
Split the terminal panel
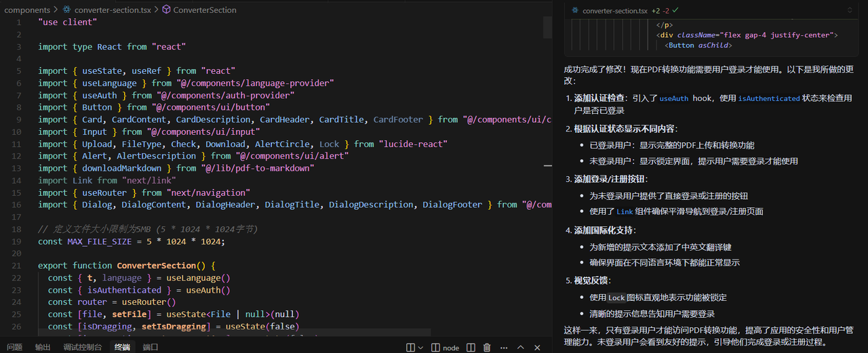[x=471, y=348]
